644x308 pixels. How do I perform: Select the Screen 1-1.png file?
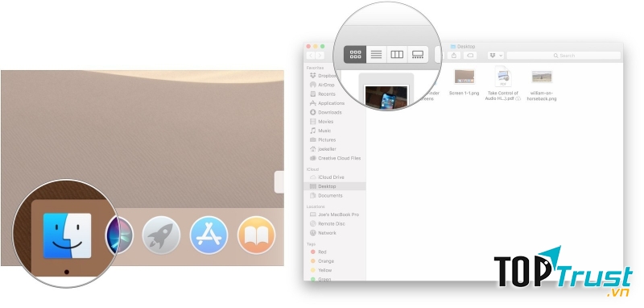point(464,82)
